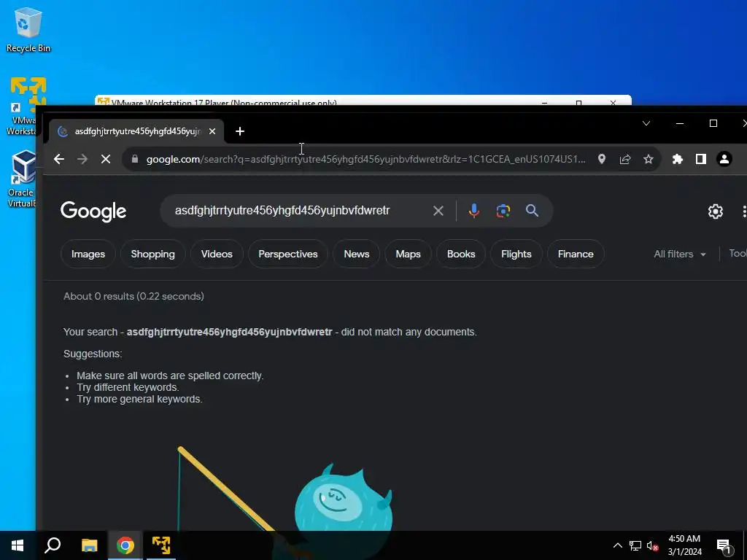Select the Finance filter chip
This screenshot has height=560, width=747.
[x=576, y=254]
